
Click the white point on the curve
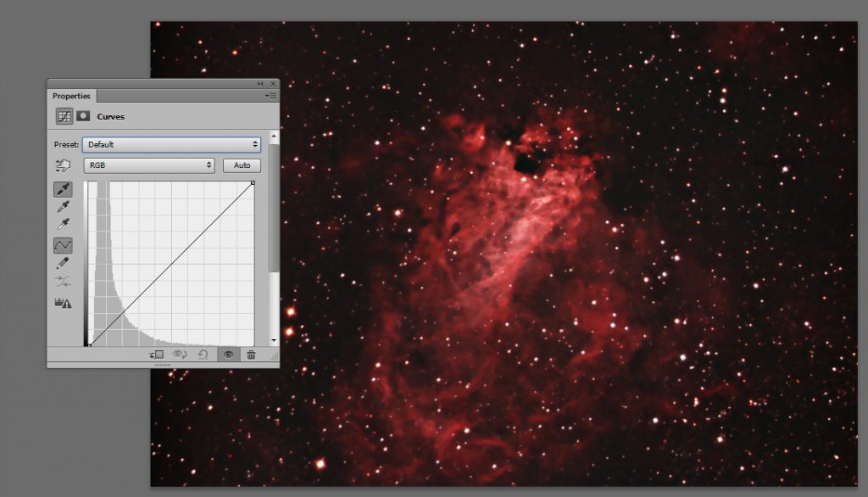pyautogui.click(x=253, y=183)
